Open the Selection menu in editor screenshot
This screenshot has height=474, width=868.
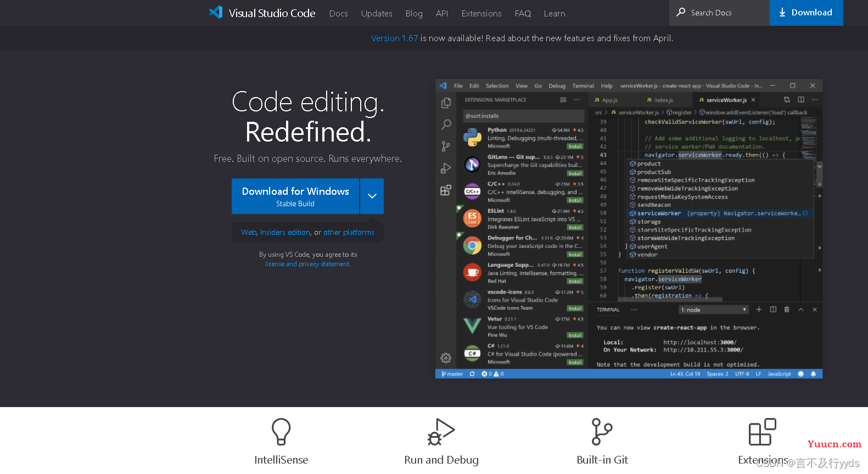(497, 86)
